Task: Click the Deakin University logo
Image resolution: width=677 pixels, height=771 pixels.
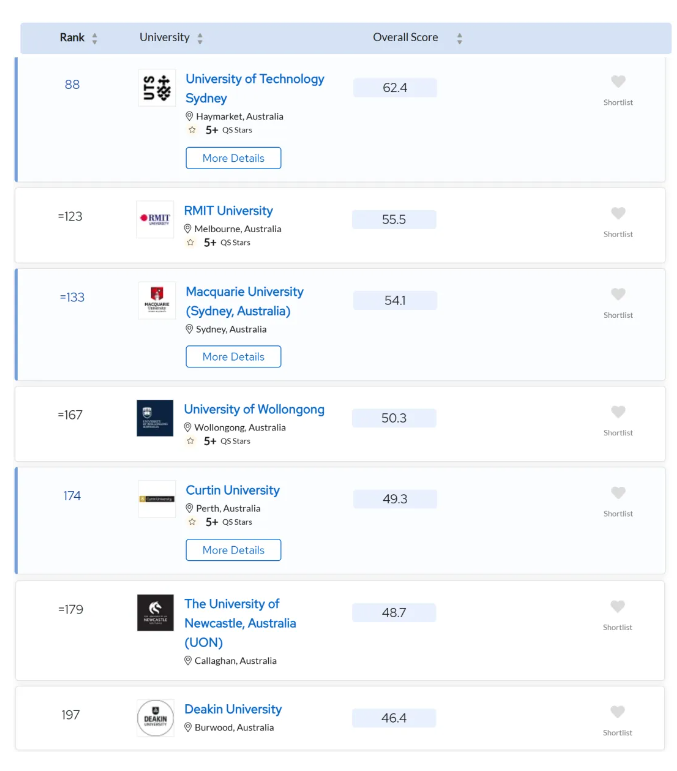Action: coord(155,718)
